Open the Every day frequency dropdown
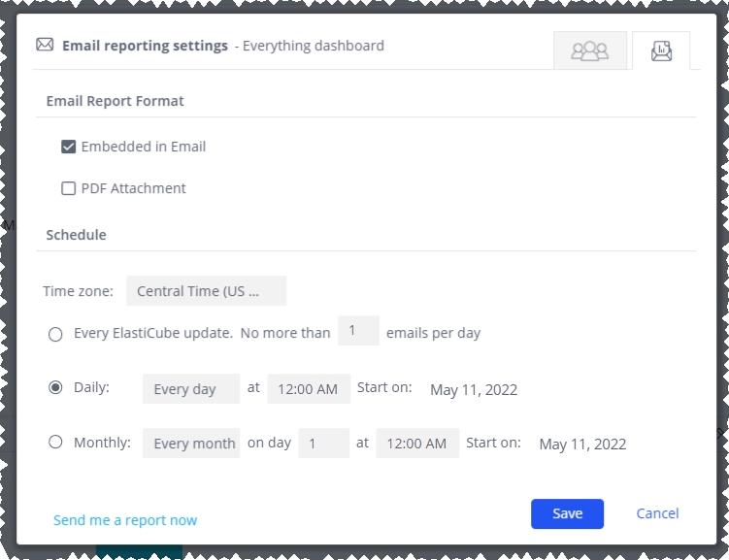 tap(191, 388)
